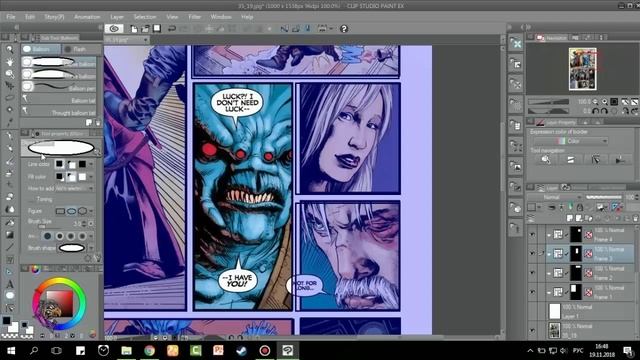Click New raster layer icon
The height and width of the screenshot is (360, 640).
point(570,218)
